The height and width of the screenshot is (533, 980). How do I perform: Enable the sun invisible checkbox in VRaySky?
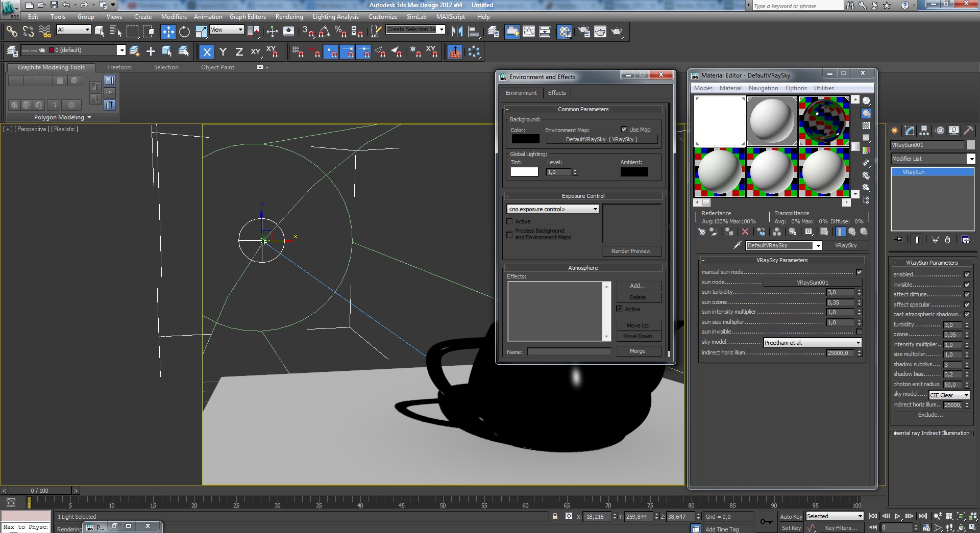click(x=859, y=332)
